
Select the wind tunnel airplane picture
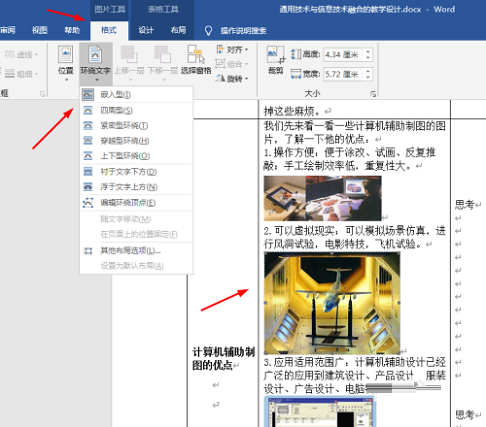(x=332, y=303)
